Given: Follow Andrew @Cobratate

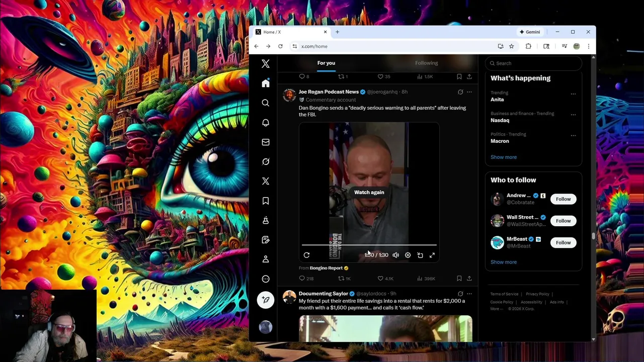Looking at the screenshot, I should [x=563, y=199].
